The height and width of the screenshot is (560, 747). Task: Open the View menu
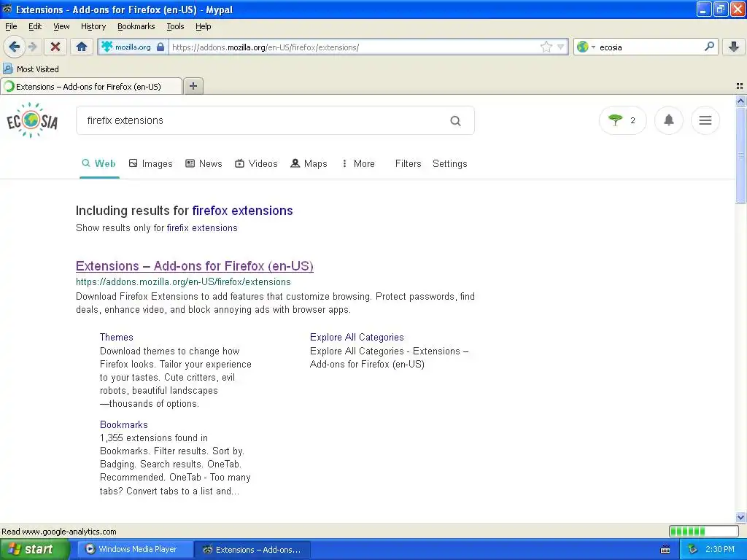61,26
